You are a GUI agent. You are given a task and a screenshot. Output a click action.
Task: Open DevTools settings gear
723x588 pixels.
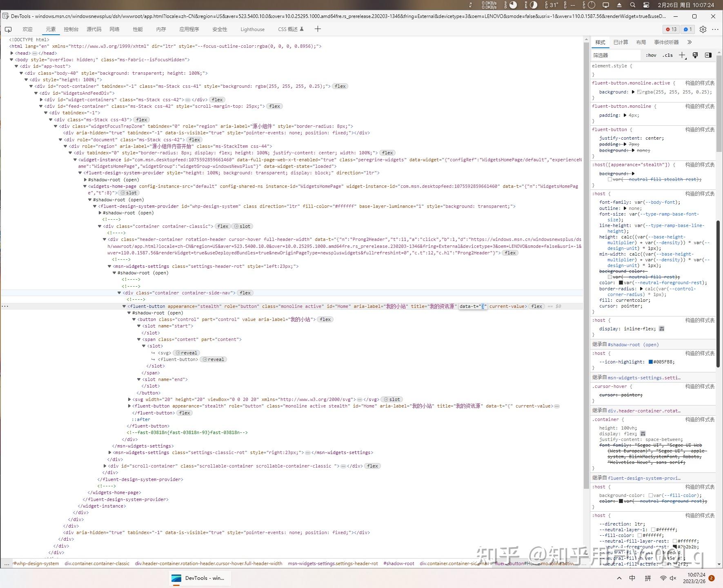tap(703, 29)
